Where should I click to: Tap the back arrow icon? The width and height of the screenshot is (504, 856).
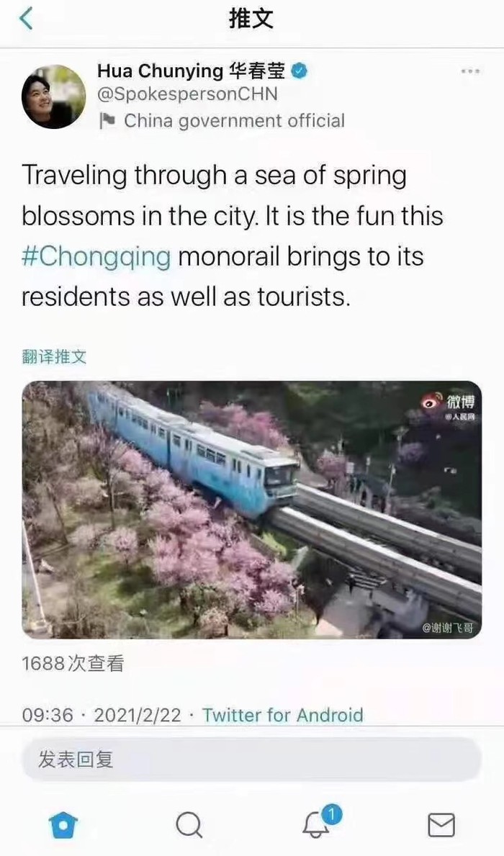coord(26,19)
